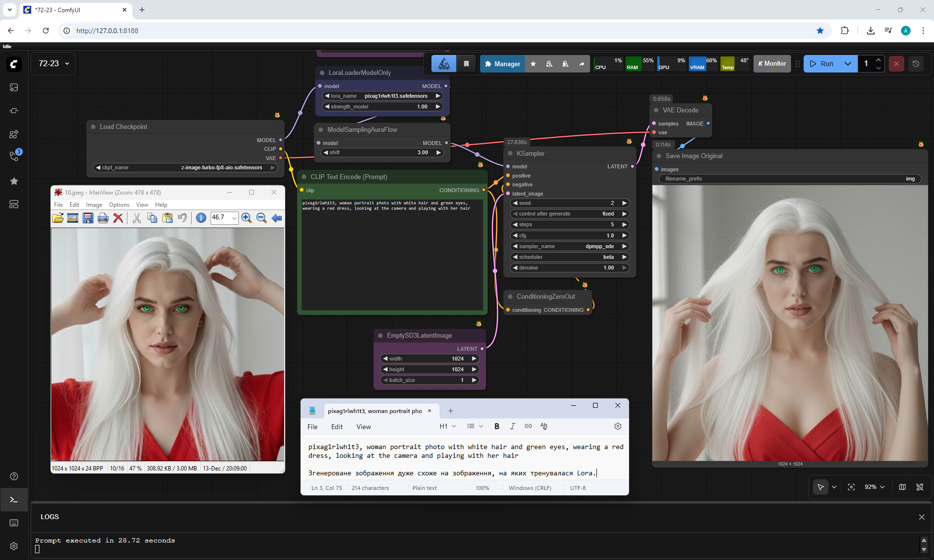
Task: Expand the Run button dropdown arrow
Action: coord(848,64)
